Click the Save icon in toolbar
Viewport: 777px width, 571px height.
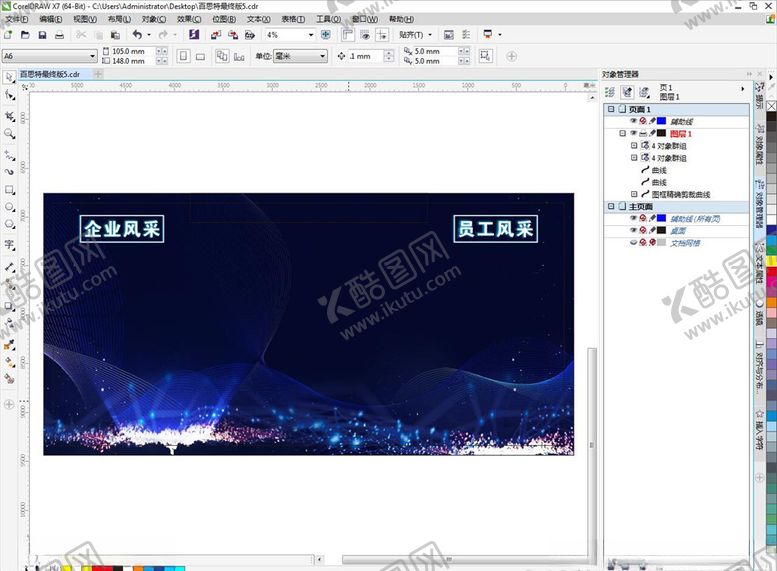(42, 34)
